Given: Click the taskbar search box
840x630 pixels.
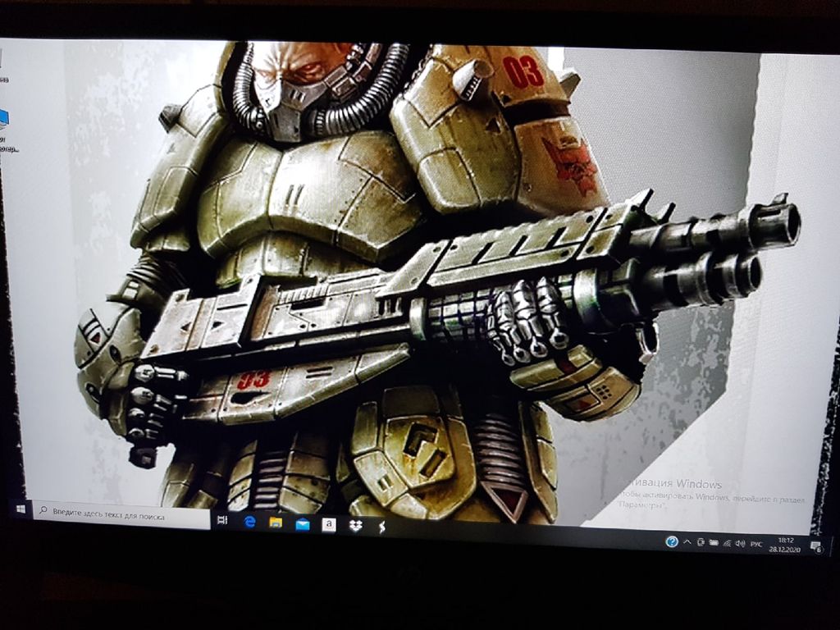Looking at the screenshot, I should 122,515.
